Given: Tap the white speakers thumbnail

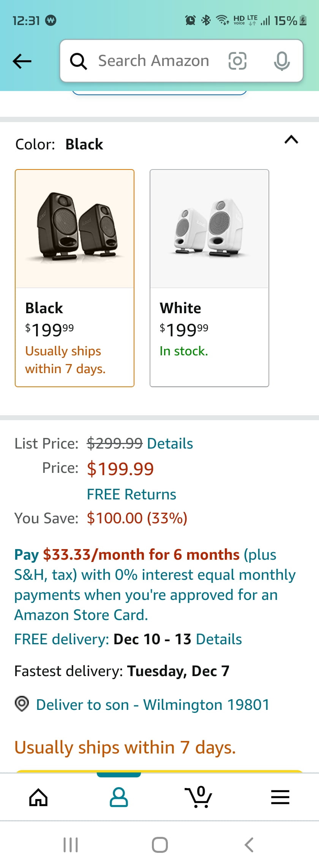Looking at the screenshot, I should coord(209,229).
